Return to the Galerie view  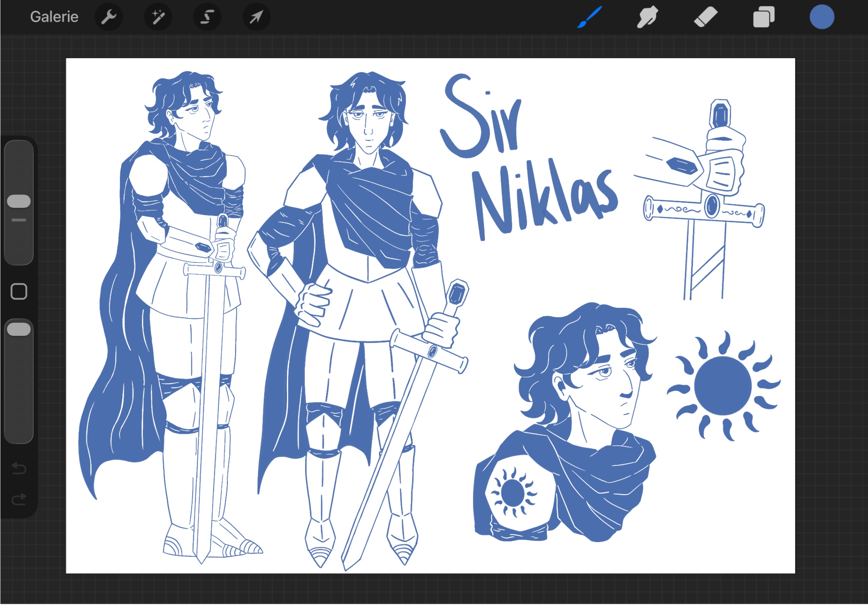(x=54, y=17)
